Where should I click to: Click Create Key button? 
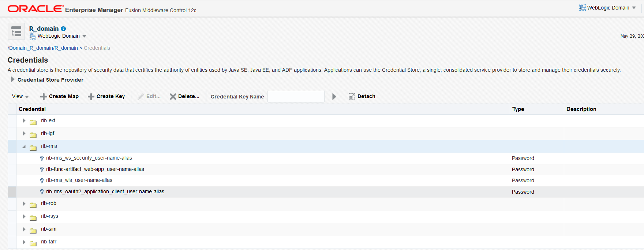pyautogui.click(x=106, y=96)
